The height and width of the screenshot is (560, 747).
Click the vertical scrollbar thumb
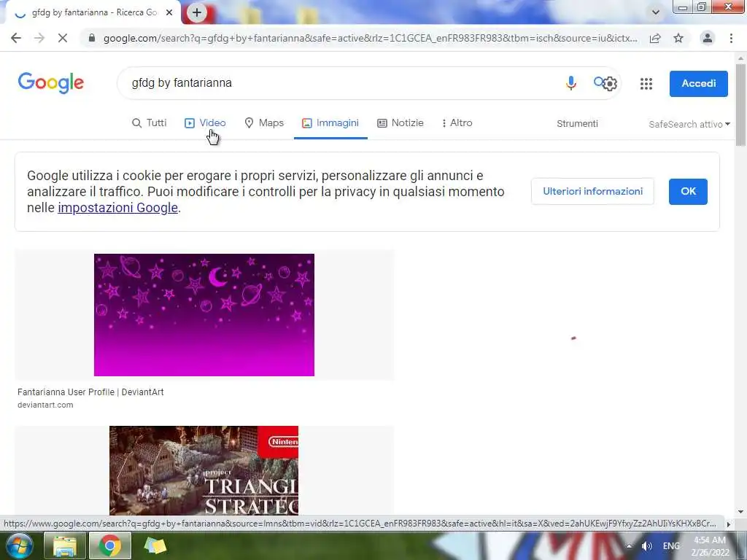pyautogui.click(x=740, y=105)
